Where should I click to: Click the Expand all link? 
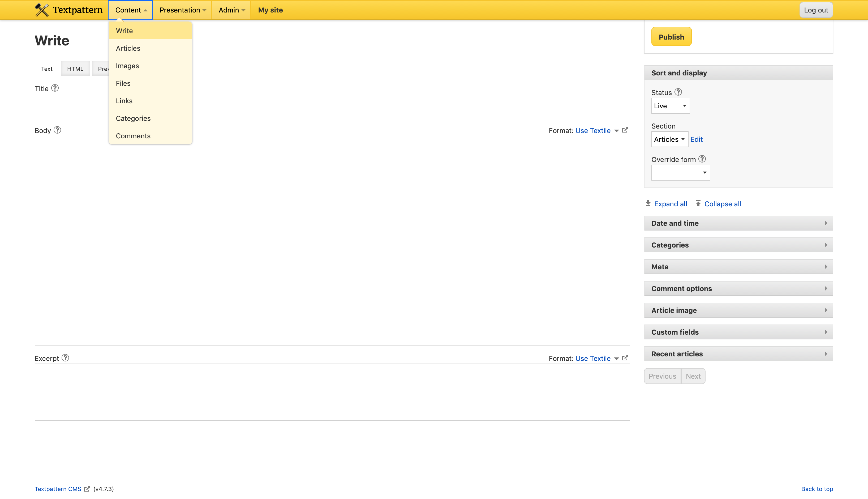click(670, 204)
